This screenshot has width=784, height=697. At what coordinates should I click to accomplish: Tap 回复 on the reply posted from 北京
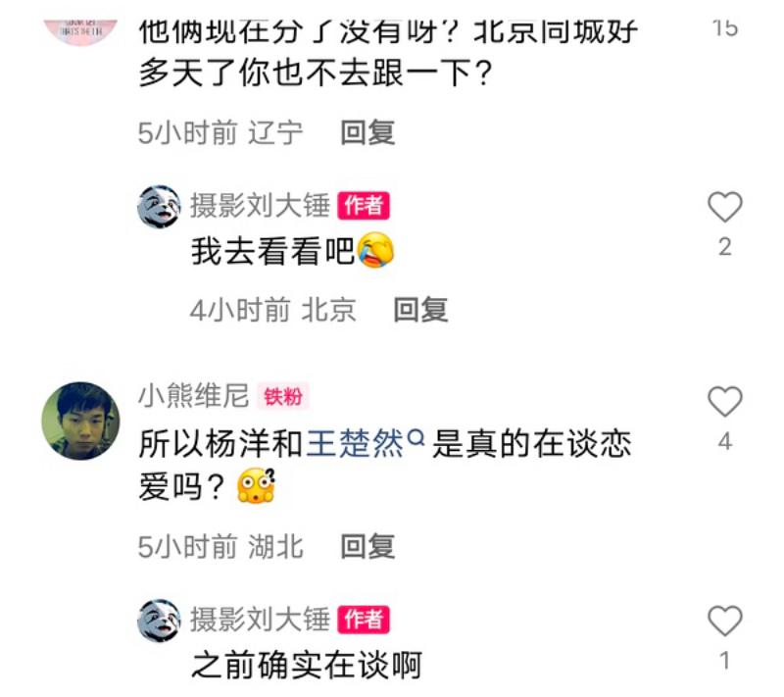pos(420,310)
